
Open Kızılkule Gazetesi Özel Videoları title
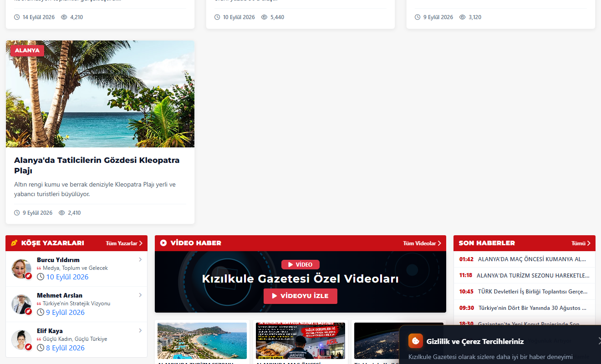300,279
